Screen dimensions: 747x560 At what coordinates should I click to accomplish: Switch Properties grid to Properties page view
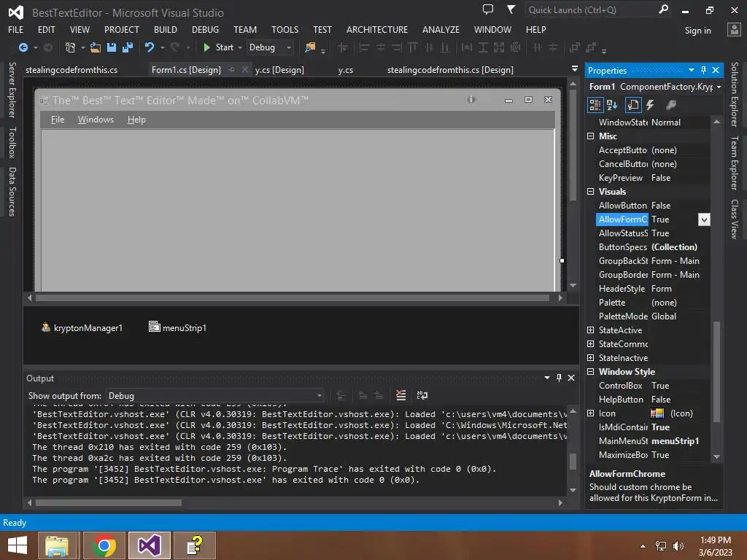point(633,105)
